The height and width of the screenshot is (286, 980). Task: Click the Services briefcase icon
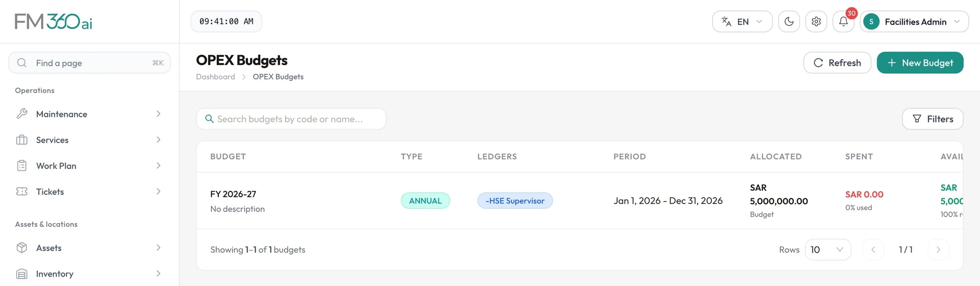click(x=22, y=140)
